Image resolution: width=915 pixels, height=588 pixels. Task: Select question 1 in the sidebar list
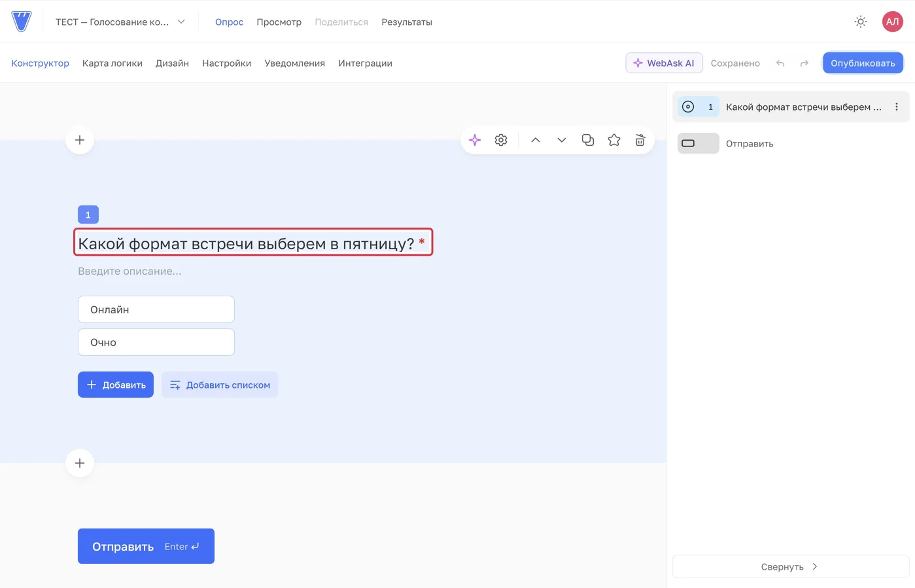coord(790,107)
